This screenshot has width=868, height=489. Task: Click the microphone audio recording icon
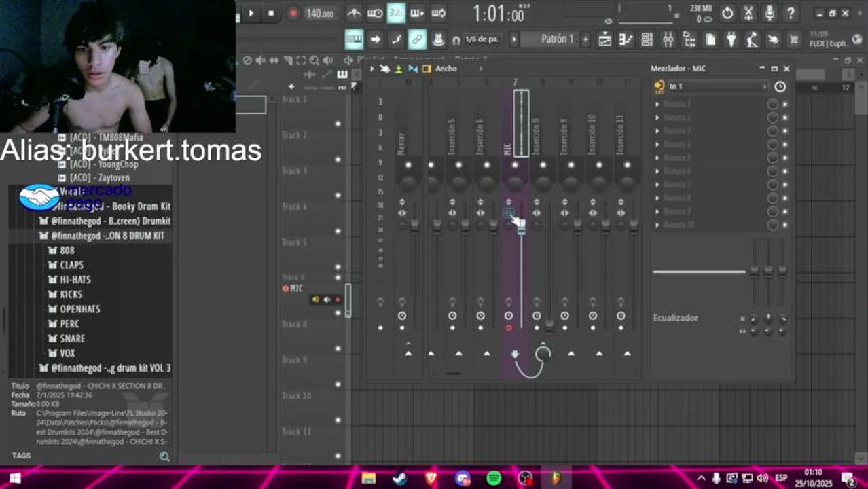click(770, 13)
